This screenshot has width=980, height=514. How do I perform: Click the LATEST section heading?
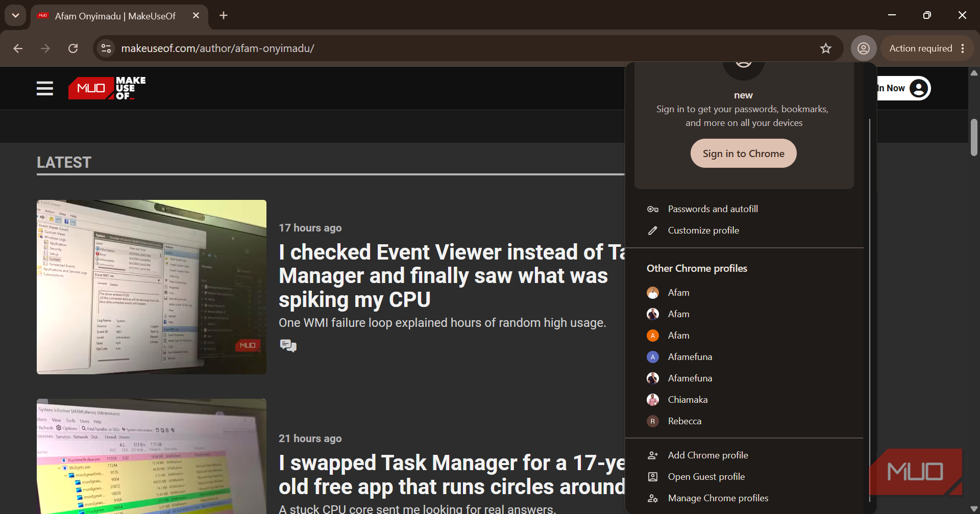tap(64, 162)
